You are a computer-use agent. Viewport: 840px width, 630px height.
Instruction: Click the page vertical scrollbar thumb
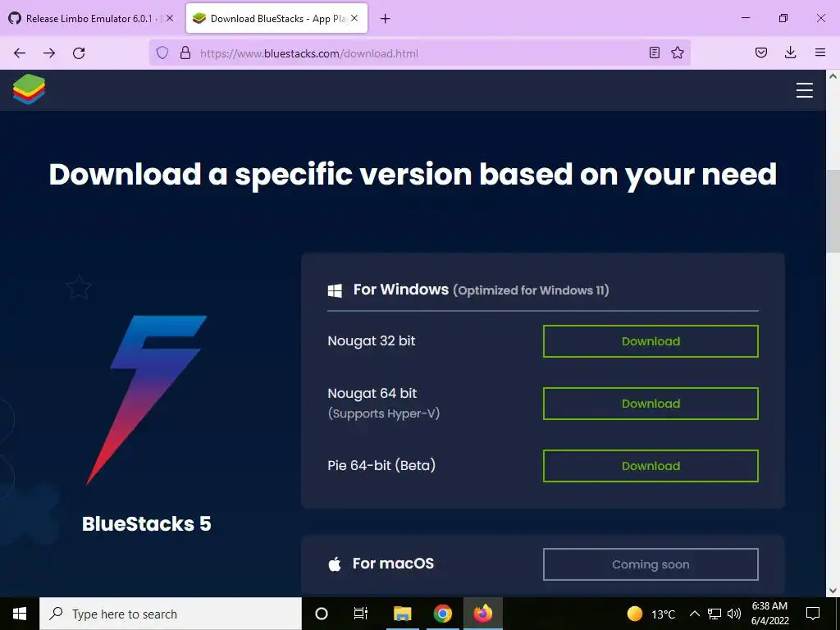(x=833, y=210)
